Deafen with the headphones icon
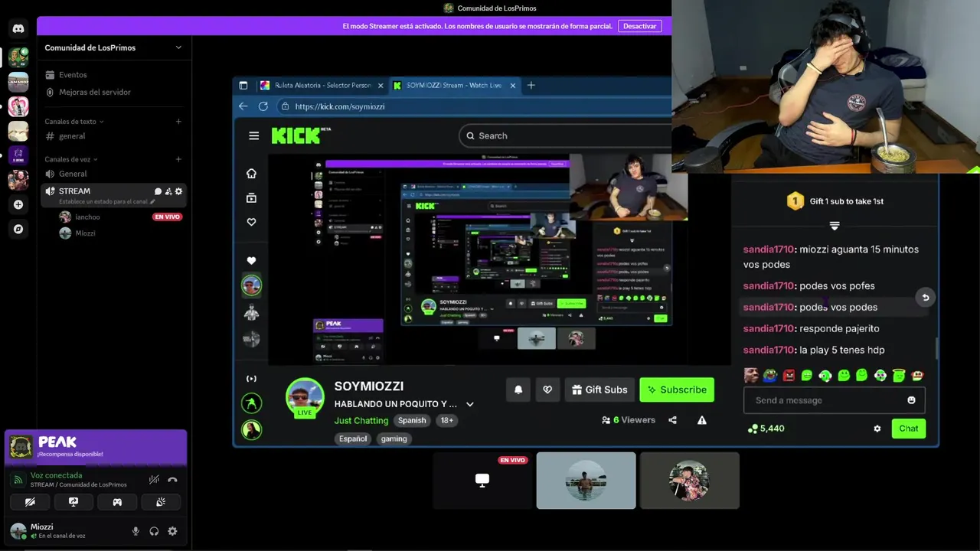Screen dimensions: 980x551 click(154, 531)
